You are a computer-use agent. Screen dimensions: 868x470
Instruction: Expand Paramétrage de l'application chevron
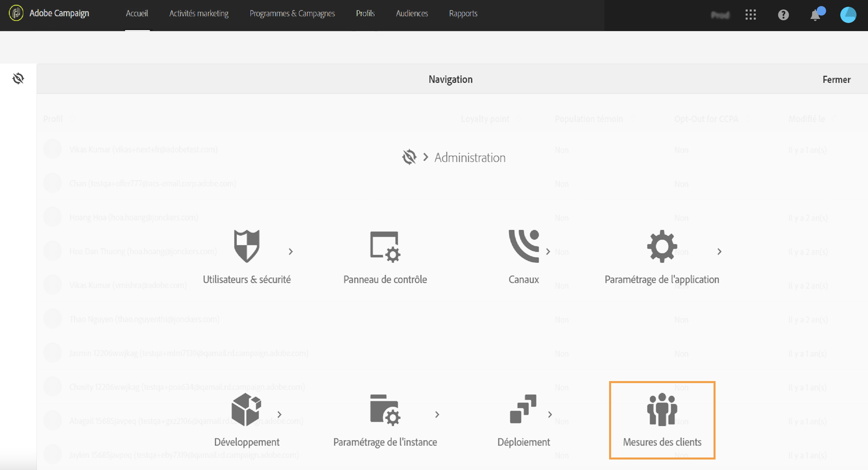coord(719,252)
